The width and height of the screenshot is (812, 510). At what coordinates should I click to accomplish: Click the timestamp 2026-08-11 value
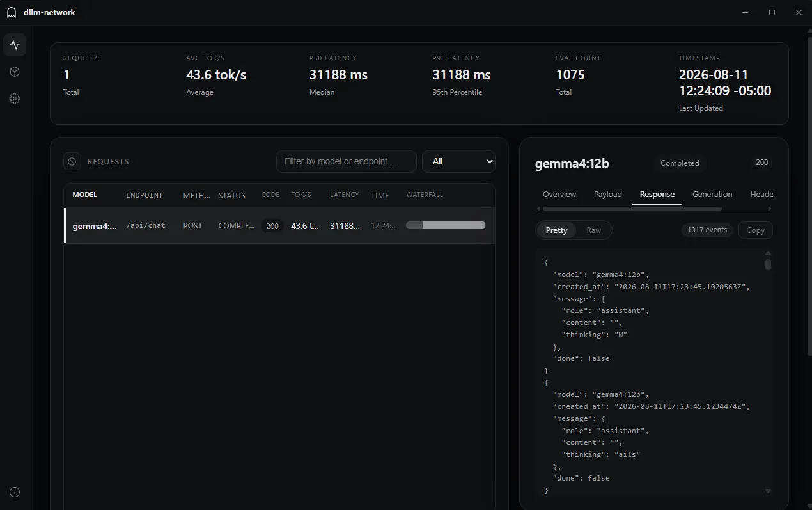point(725,83)
